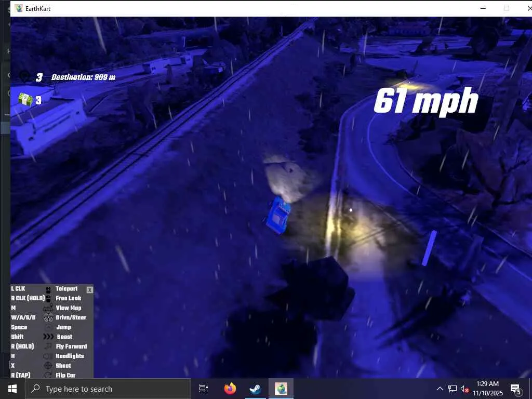This screenshot has height=399, width=532.
Task: Click the Flip Car rotate icon
Action: point(48,375)
